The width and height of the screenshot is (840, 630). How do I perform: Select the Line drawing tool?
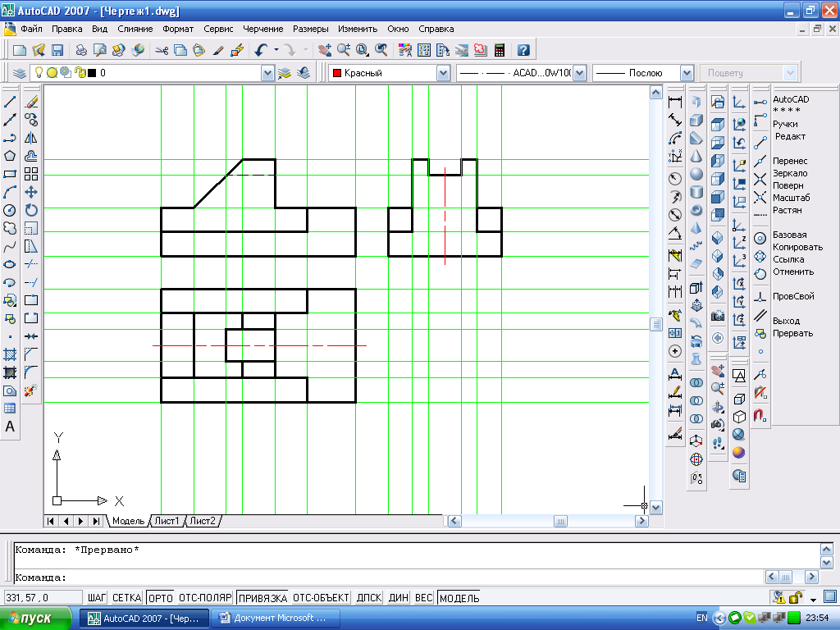pyautogui.click(x=11, y=103)
